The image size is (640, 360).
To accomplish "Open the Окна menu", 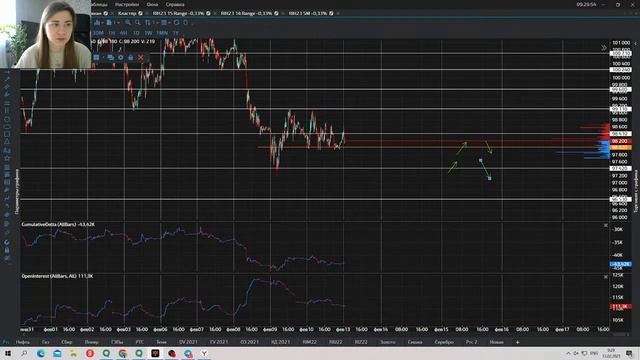I will pos(152,4).
